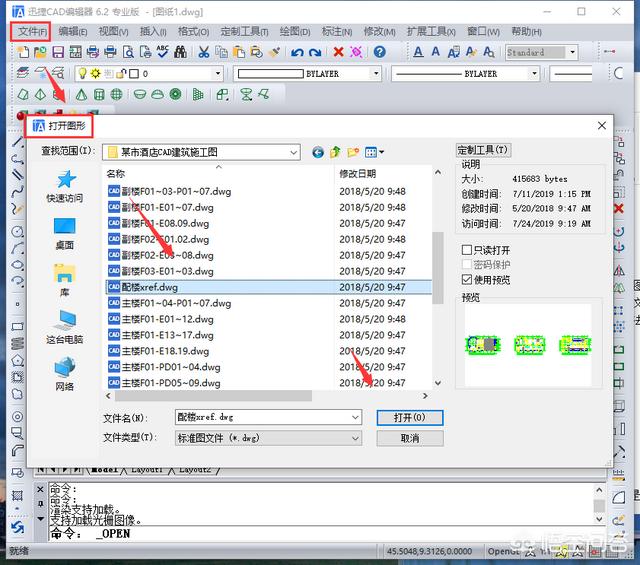Screen dimensions: 640x565
Task: Go to 桌面 desktop in the sidebar
Action: (65, 232)
